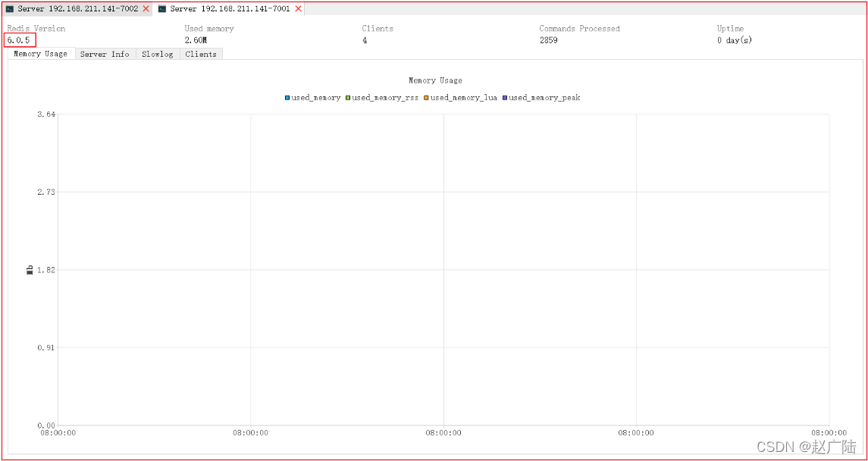Click the 1.82 y-axis label
This screenshot has width=868, height=461.
coord(46,269)
